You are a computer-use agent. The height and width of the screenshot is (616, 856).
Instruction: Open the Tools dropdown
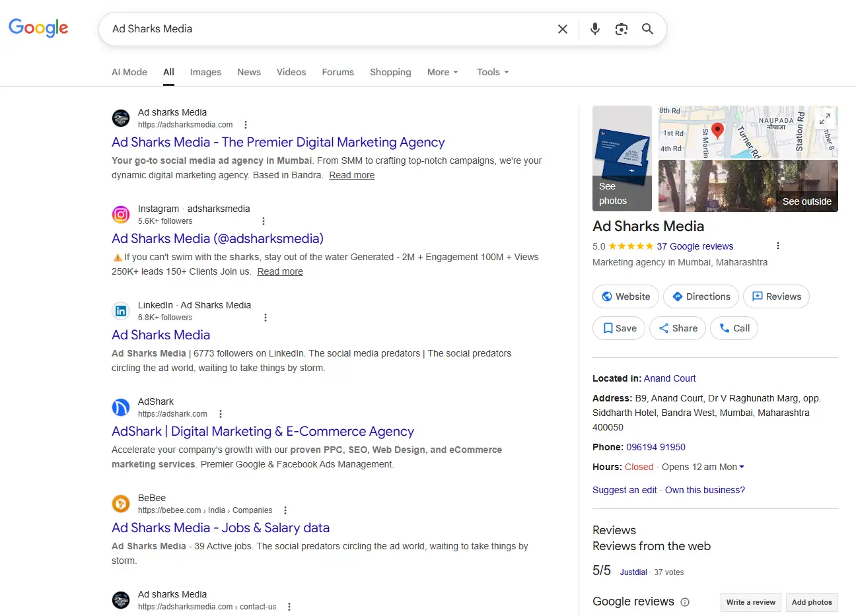pyautogui.click(x=493, y=72)
